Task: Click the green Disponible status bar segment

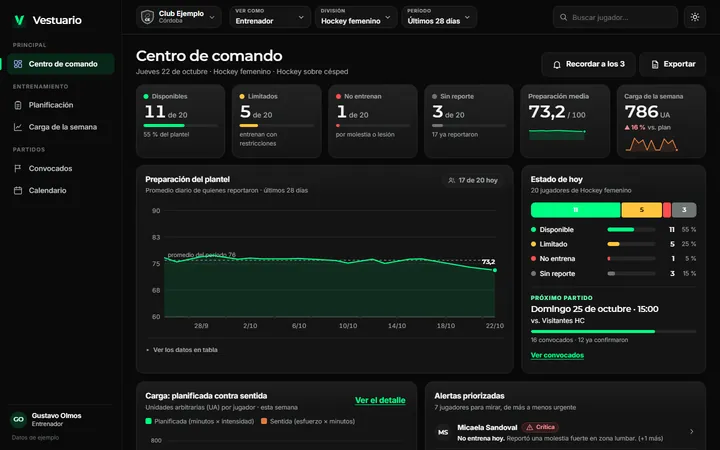Action: click(575, 210)
